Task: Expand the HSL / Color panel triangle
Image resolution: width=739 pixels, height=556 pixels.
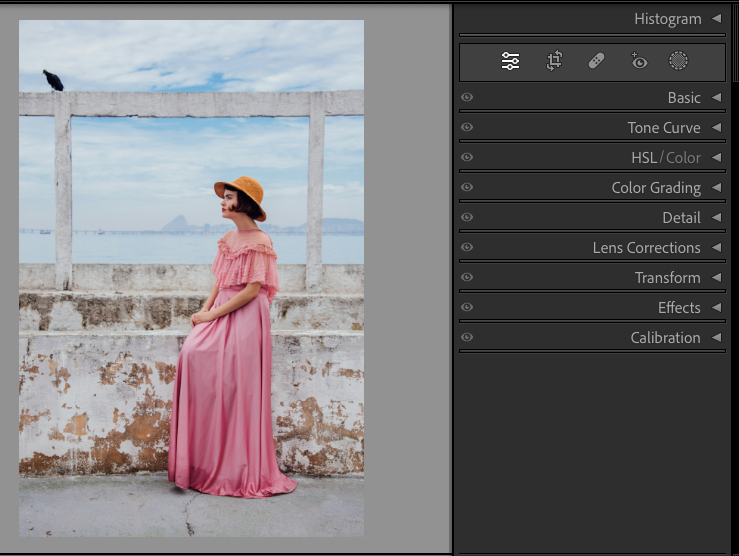Action: [x=716, y=157]
